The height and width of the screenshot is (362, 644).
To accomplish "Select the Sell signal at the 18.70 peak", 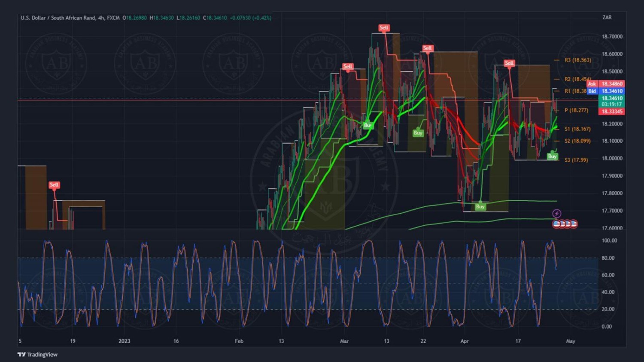I will [x=384, y=28].
